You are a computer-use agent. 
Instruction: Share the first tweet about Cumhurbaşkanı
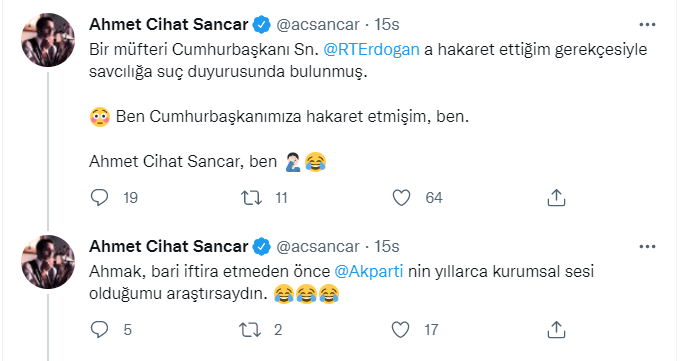[x=556, y=198]
